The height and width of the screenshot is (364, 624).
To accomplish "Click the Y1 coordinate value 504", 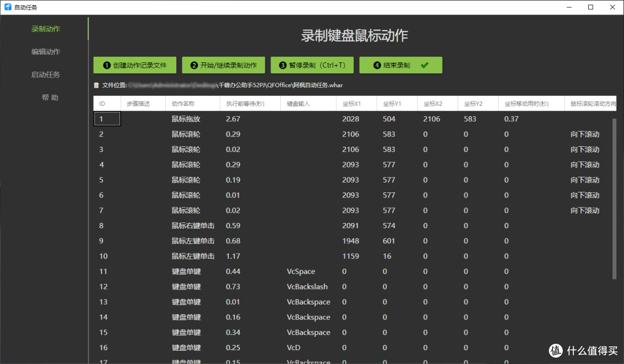I will [x=389, y=119].
